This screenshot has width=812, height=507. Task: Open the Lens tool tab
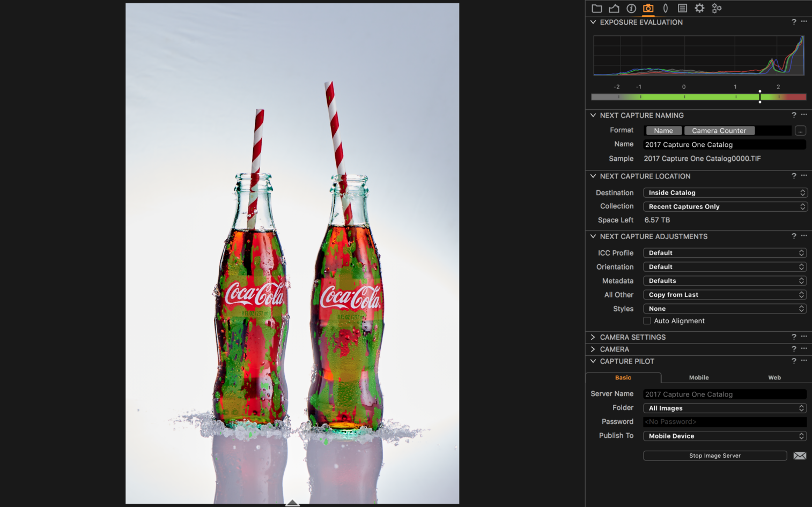tap(665, 8)
